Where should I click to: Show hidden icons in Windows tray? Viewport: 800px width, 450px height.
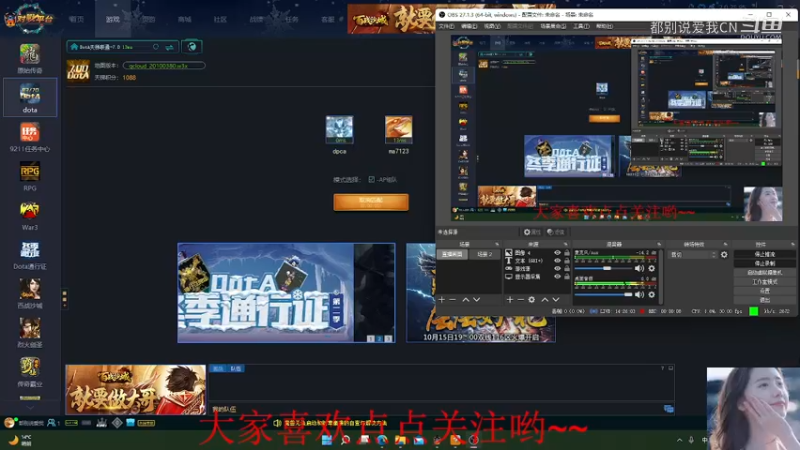coord(680,440)
